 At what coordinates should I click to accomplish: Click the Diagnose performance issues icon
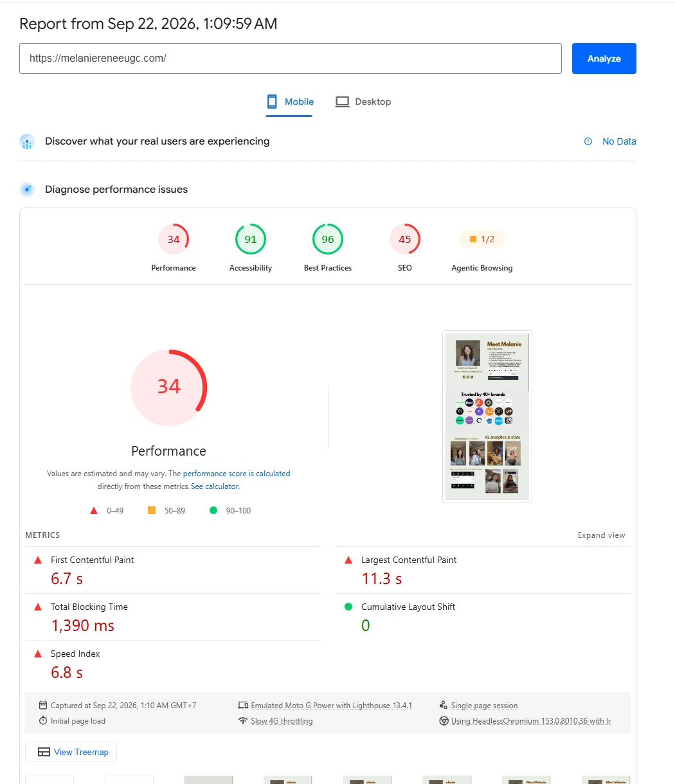pos(26,190)
